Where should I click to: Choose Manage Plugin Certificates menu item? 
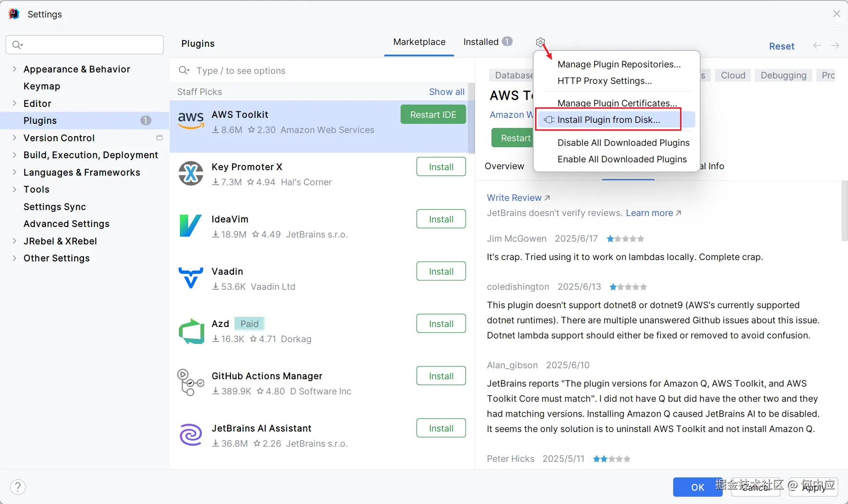pyautogui.click(x=617, y=103)
